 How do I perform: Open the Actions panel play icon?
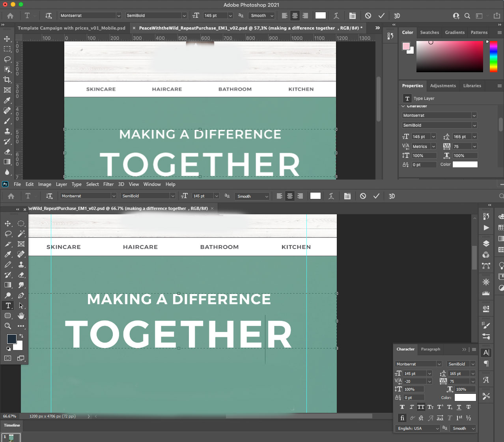[x=485, y=228]
